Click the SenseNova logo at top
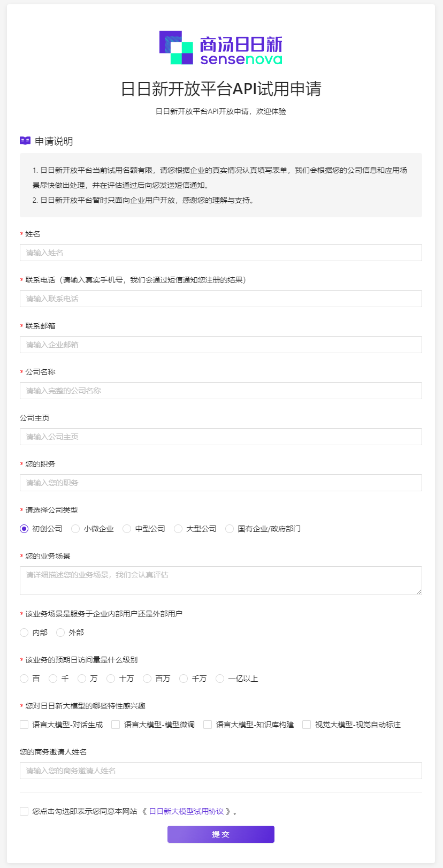The image size is (443, 868). (x=221, y=48)
